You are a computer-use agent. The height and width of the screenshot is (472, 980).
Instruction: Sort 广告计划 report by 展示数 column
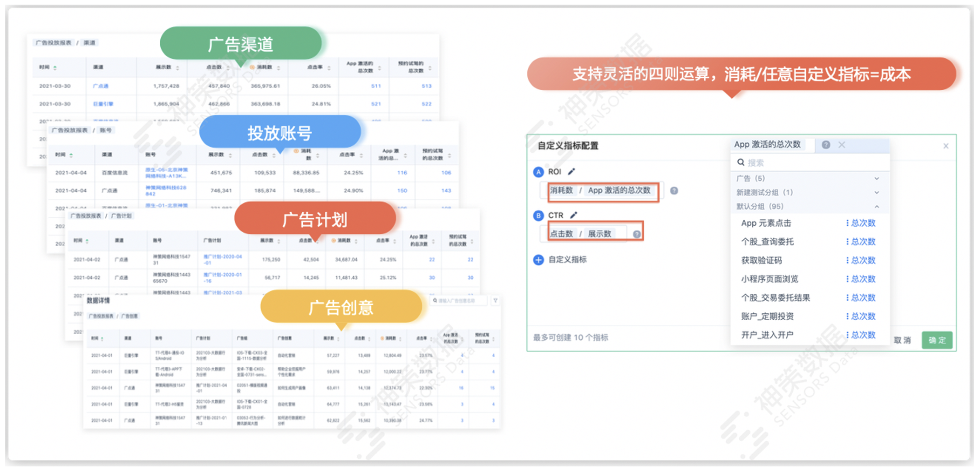tap(279, 241)
